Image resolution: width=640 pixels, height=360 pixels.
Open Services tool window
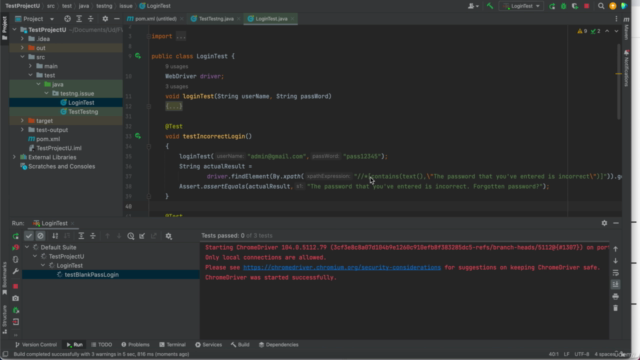coord(209,344)
